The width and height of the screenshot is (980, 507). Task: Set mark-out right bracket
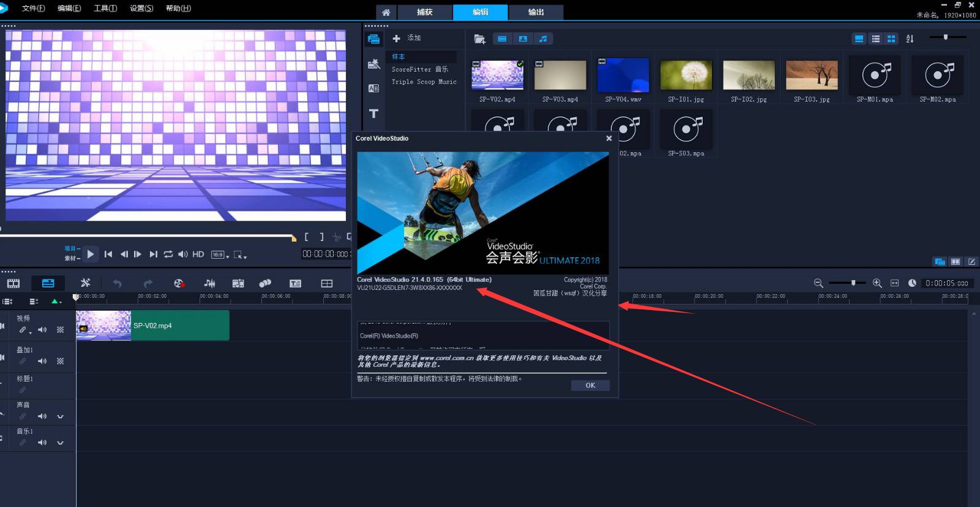tap(322, 237)
